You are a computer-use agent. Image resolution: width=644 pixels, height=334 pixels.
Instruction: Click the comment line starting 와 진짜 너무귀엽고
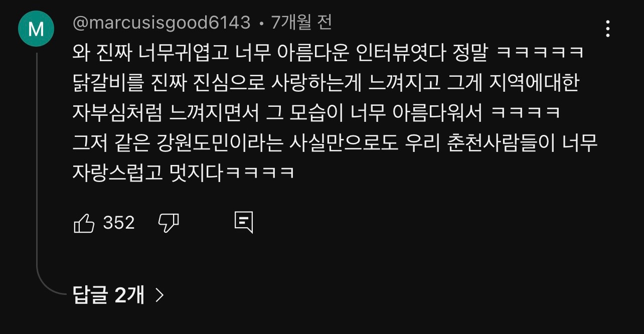[329, 53]
